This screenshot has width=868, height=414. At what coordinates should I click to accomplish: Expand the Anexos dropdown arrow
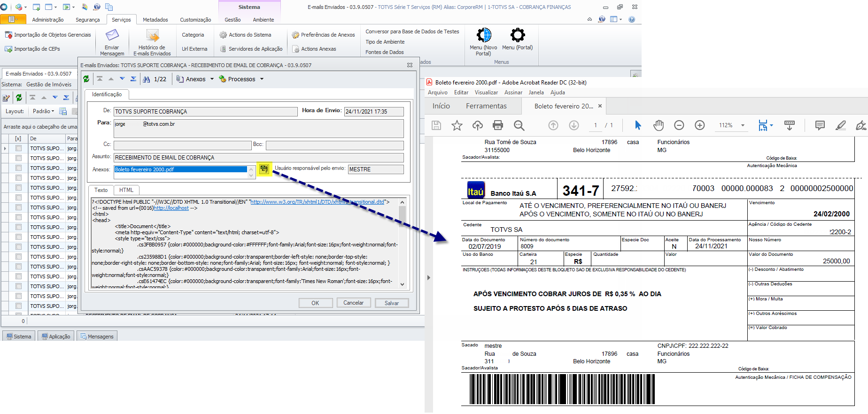[212, 79]
